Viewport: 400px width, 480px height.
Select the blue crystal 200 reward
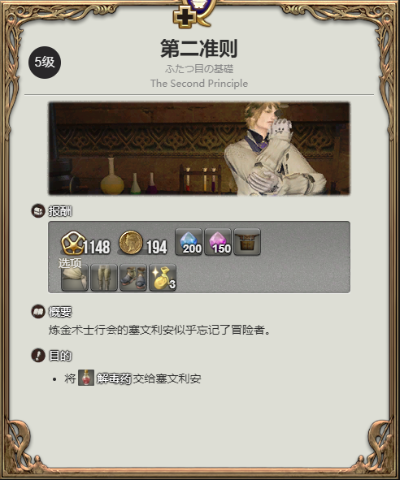pyautogui.click(x=189, y=242)
